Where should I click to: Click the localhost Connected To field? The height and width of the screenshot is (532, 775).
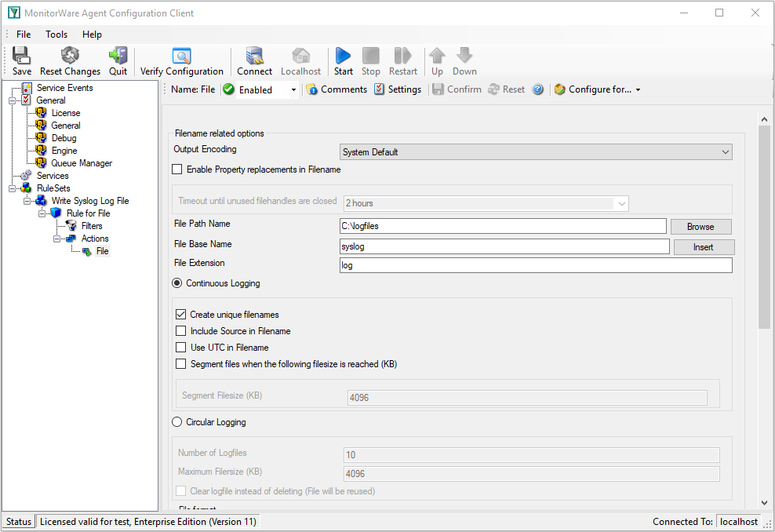(738, 522)
